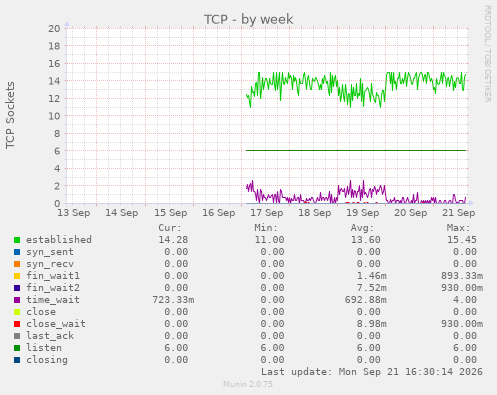Click fin_wait2 average value 7.52m

[372, 288]
